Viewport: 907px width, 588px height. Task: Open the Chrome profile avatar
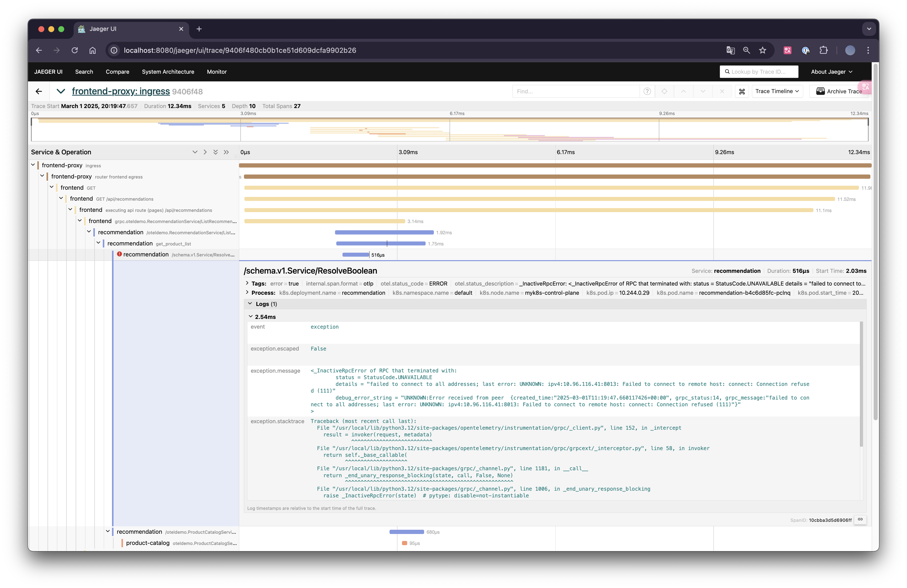[850, 50]
